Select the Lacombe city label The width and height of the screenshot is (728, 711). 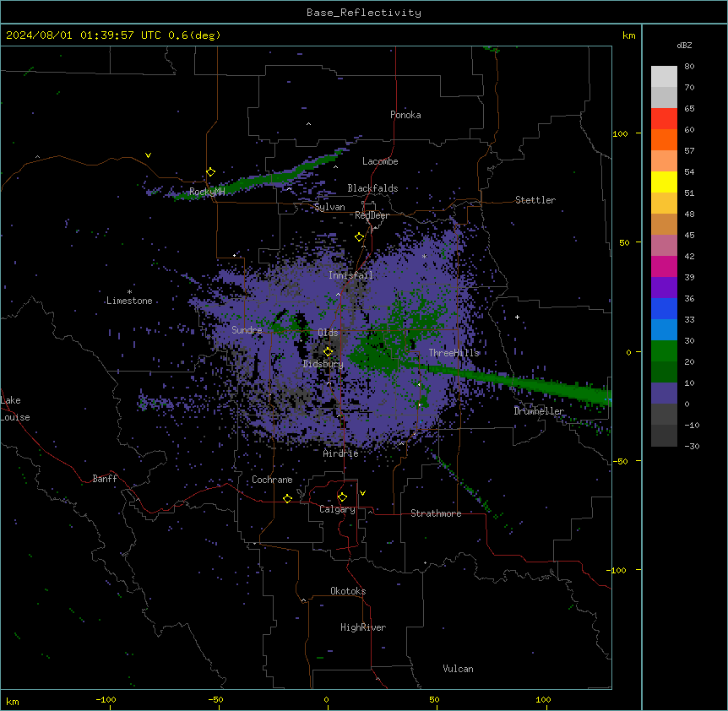(x=380, y=161)
